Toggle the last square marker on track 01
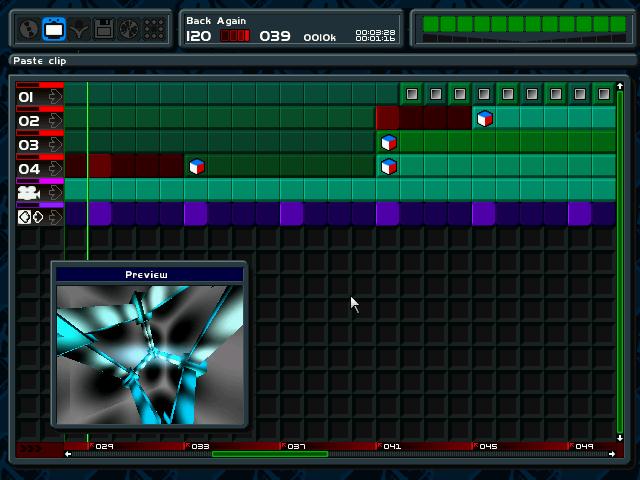The width and height of the screenshot is (640, 480). [x=604, y=95]
